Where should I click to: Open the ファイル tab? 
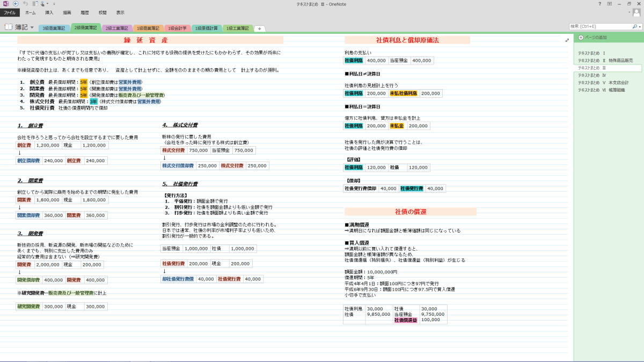(x=10, y=12)
